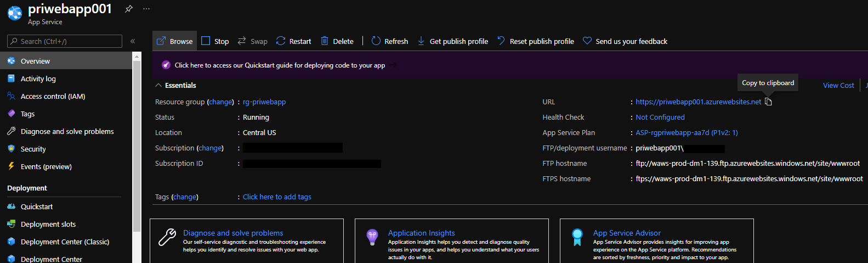Open the Quickstart guide banner link
The width and height of the screenshot is (868, 263).
tap(280, 65)
